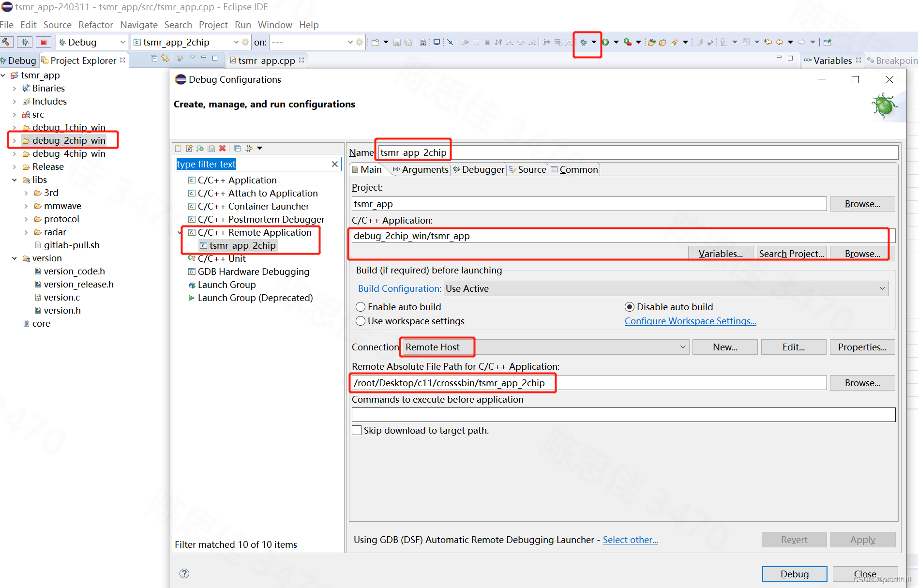
Task: Click the Variables... button
Action: click(x=721, y=254)
